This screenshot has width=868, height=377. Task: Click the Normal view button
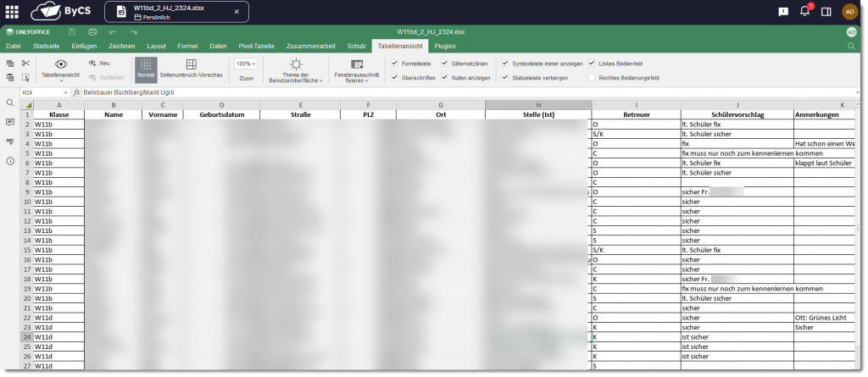146,69
